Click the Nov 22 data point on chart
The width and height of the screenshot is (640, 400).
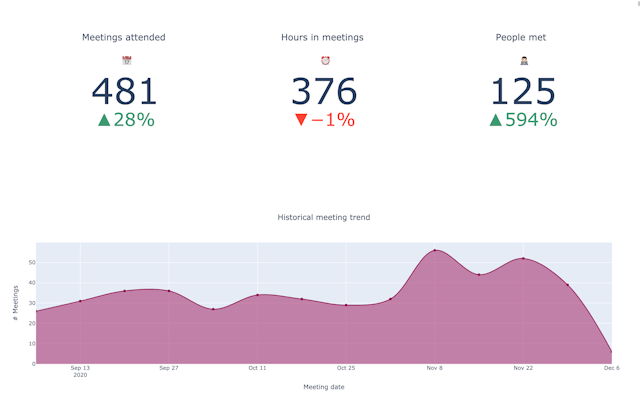[523, 259]
